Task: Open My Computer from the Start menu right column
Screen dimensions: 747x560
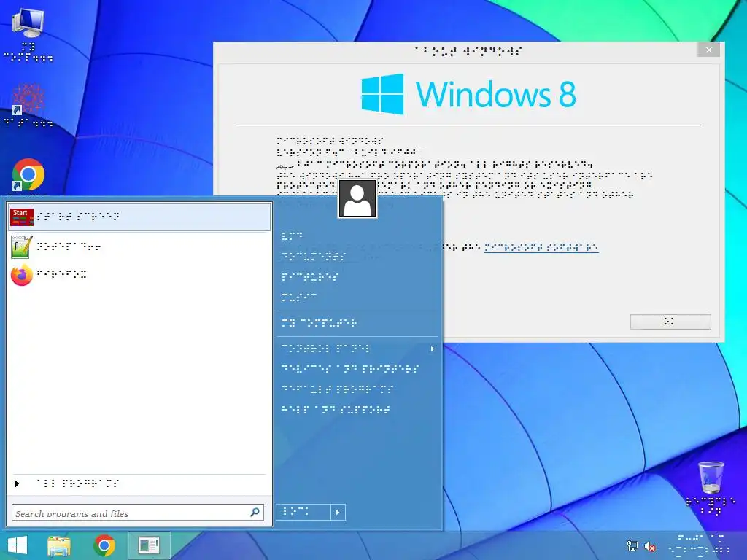Action: click(x=357, y=323)
